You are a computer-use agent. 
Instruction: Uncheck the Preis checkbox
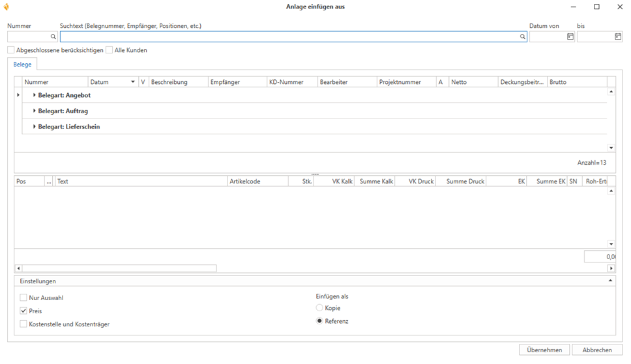pyautogui.click(x=23, y=311)
